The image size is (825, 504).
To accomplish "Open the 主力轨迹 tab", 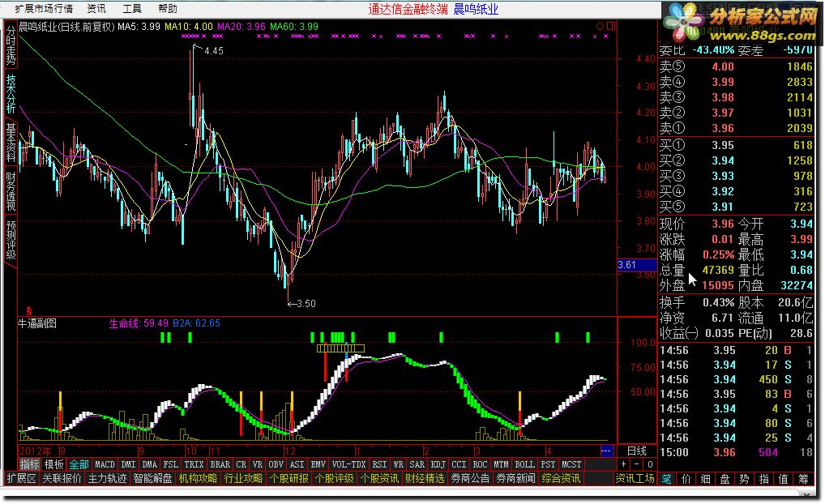I will point(107,478).
